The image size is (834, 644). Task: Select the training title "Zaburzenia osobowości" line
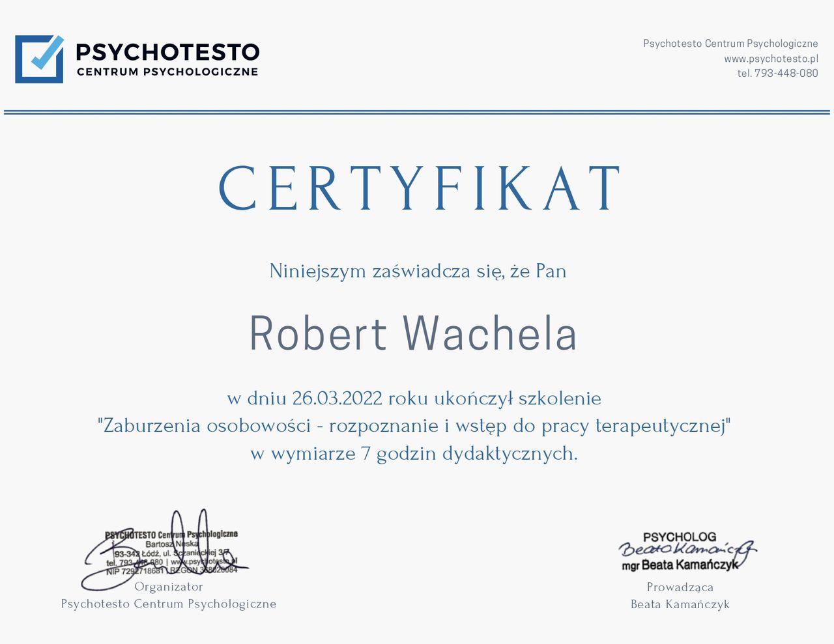tap(414, 426)
